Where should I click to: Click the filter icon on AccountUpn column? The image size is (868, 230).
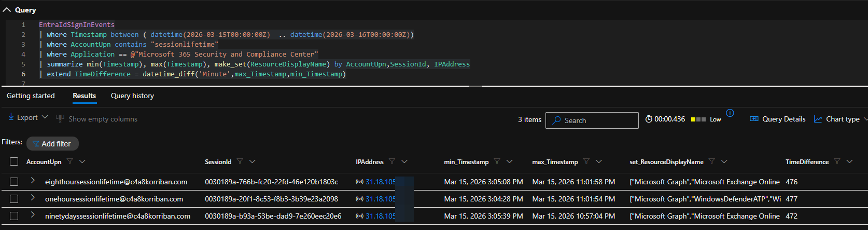tap(70, 161)
